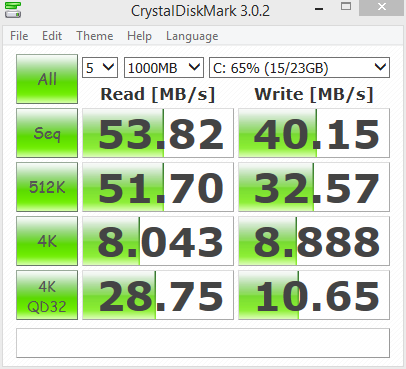Open the Language menu
This screenshot has width=406, height=369.
click(192, 36)
